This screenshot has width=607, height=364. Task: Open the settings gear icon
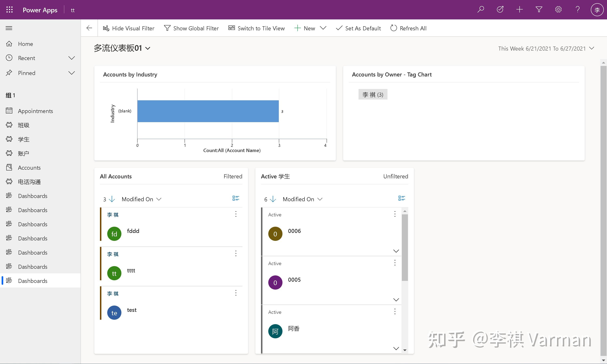(x=558, y=10)
